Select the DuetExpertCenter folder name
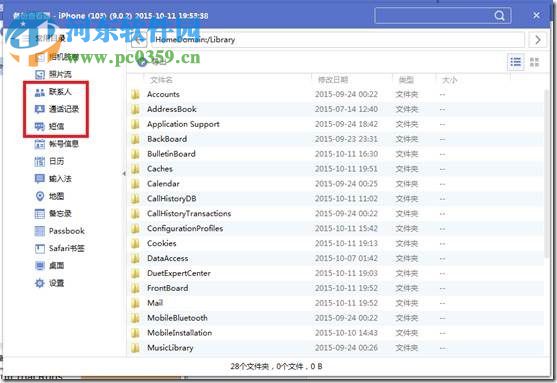The width and height of the screenshot is (557, 383). click(179, 273)
